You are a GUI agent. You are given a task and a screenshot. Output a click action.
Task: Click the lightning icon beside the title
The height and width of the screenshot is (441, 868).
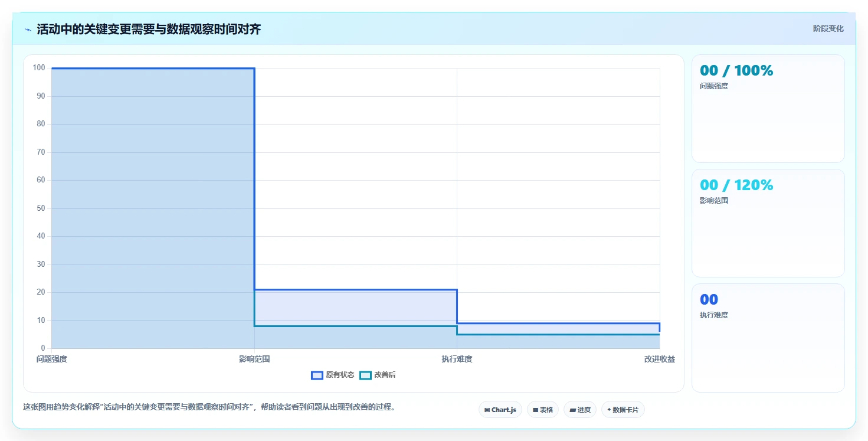point(28,30)
